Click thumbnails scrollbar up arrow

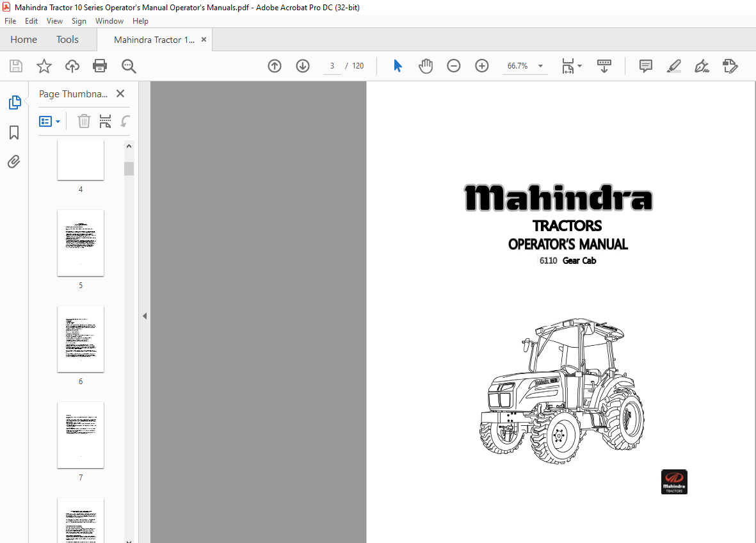[x=129, y=146]
